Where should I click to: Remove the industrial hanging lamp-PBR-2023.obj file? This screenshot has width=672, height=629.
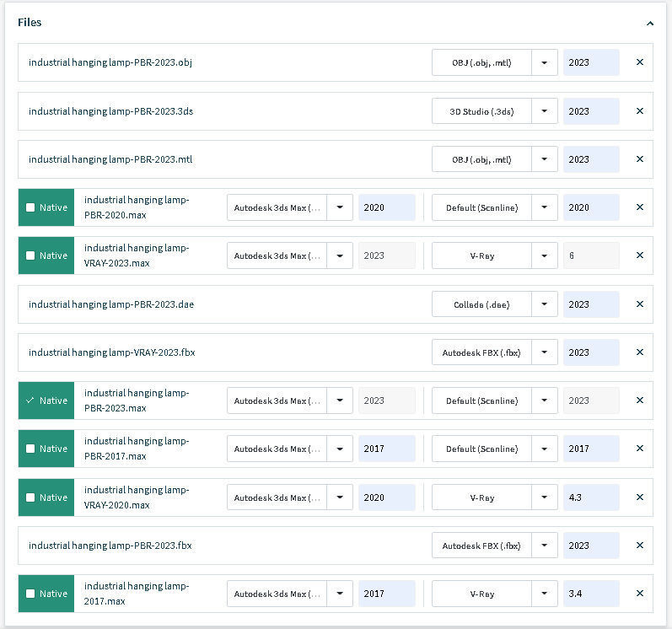pos(639,62)
